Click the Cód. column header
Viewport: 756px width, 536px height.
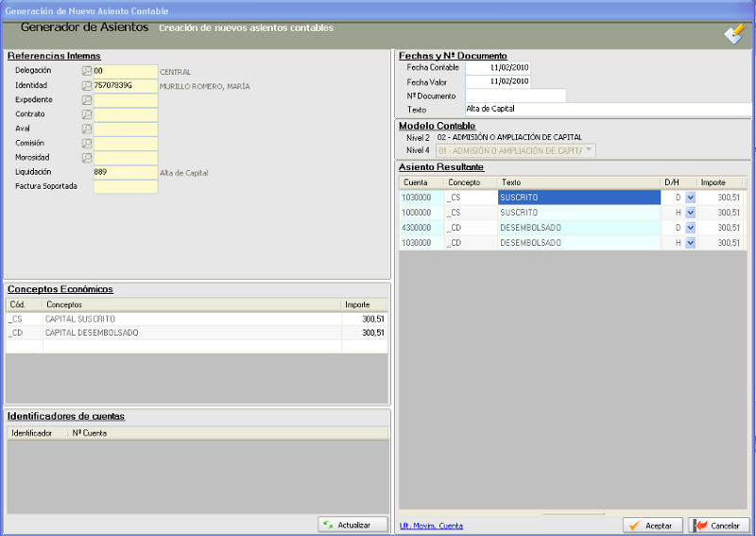(x=25, y=305)
